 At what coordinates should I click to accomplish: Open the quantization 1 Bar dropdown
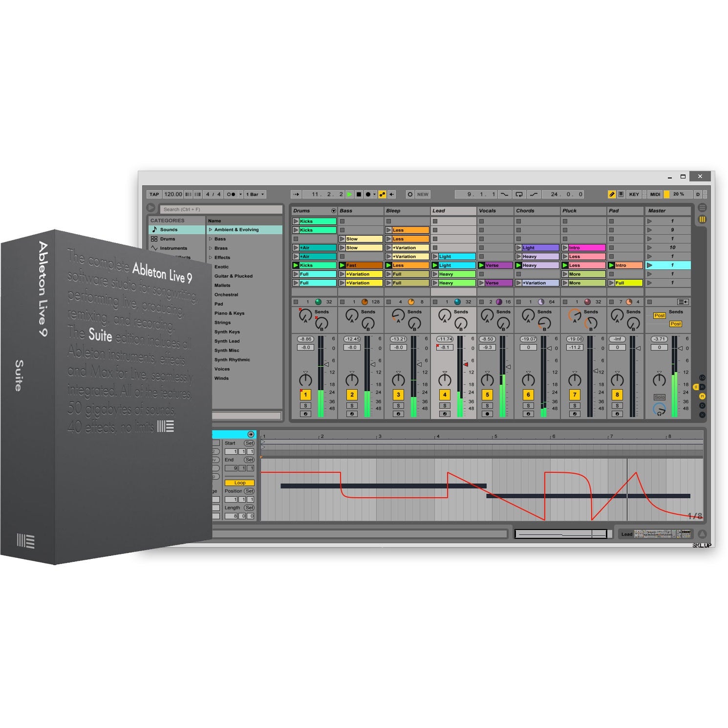coord(255,194)
